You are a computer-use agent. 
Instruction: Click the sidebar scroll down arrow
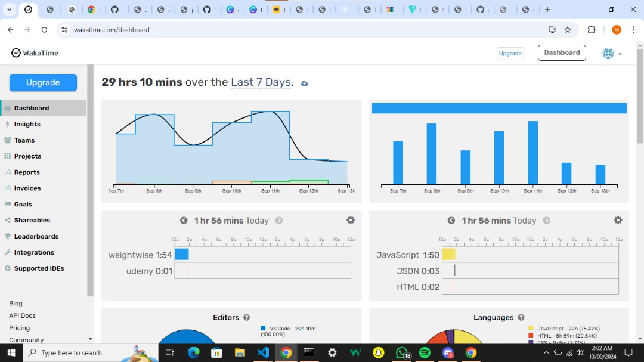(x=91, y=339)
